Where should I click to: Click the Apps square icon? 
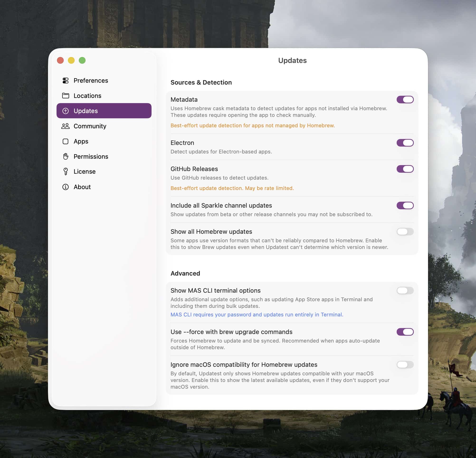65,141
